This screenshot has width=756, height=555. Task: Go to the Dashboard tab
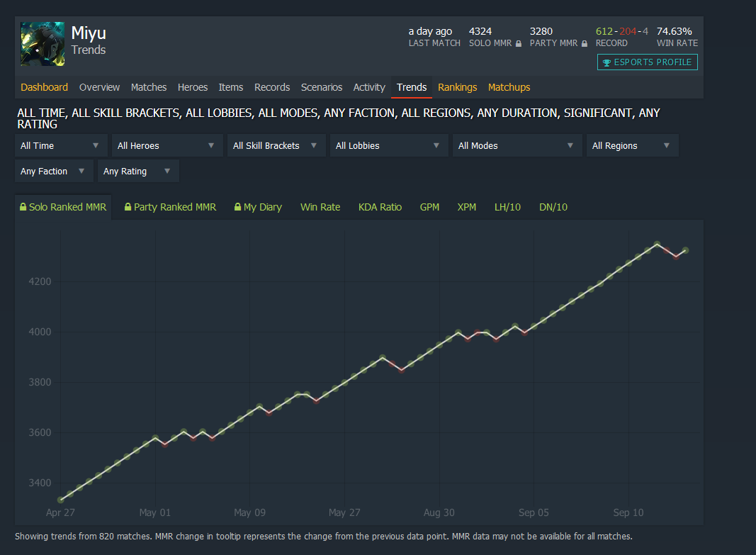45,87
